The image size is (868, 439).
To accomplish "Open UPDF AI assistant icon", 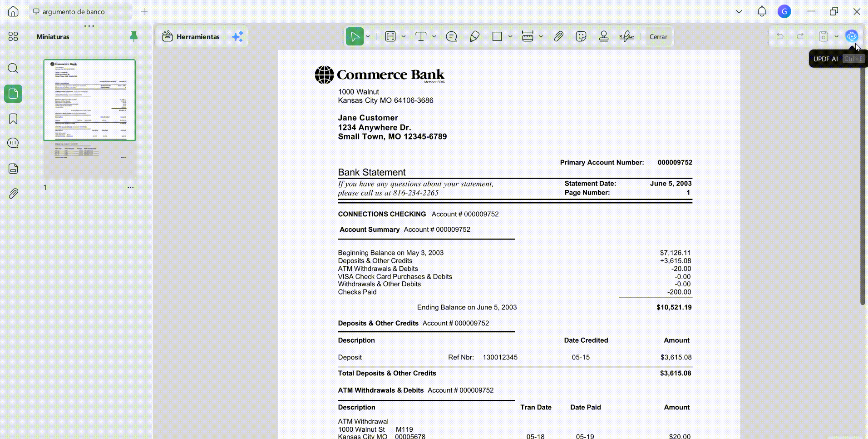I will point(852,36).
